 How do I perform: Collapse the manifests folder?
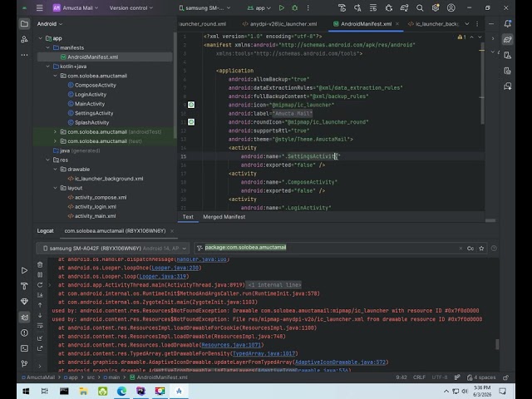(48, 47)
